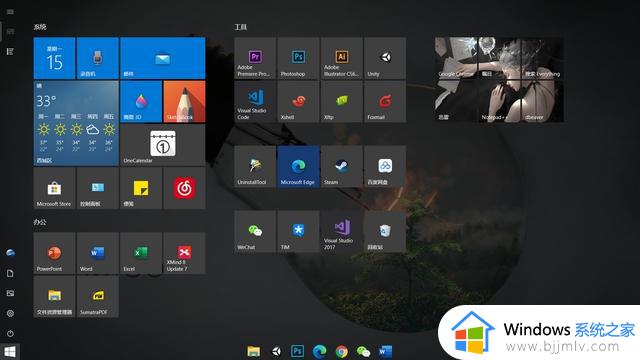Click the Photoshop icon on the taskbar
This screenshot has width=640, height=360.
[298, 351]
